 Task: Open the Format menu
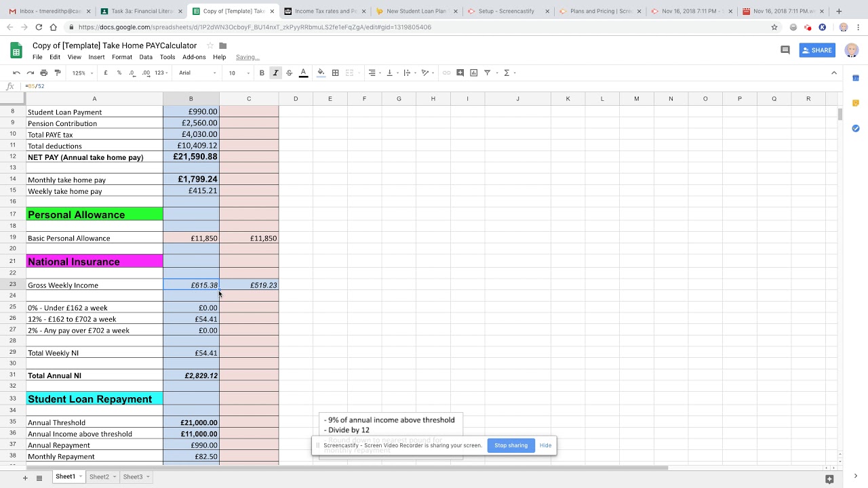[122, 57]
